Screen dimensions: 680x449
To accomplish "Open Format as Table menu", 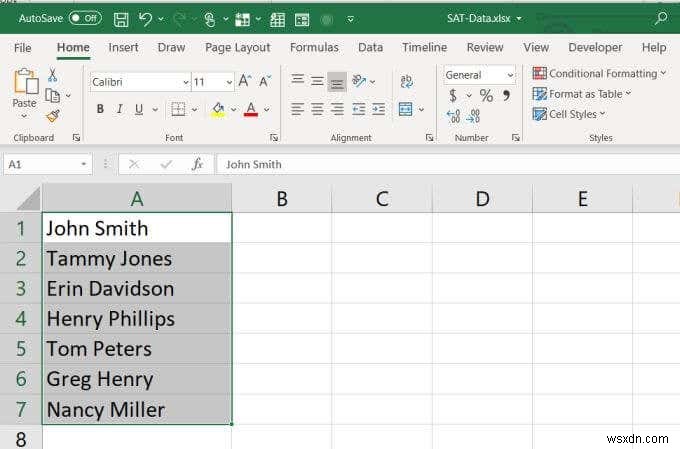I will tap(582, 94).
